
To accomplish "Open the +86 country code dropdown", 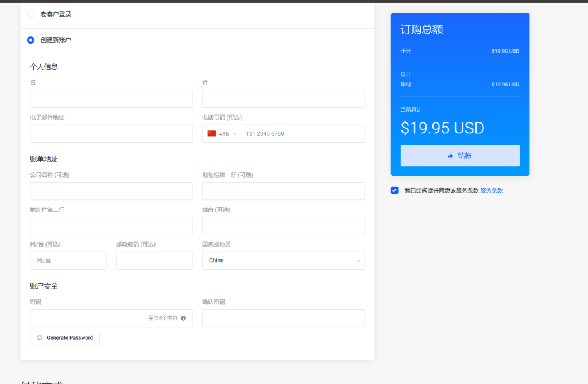I will coord(223,134).
